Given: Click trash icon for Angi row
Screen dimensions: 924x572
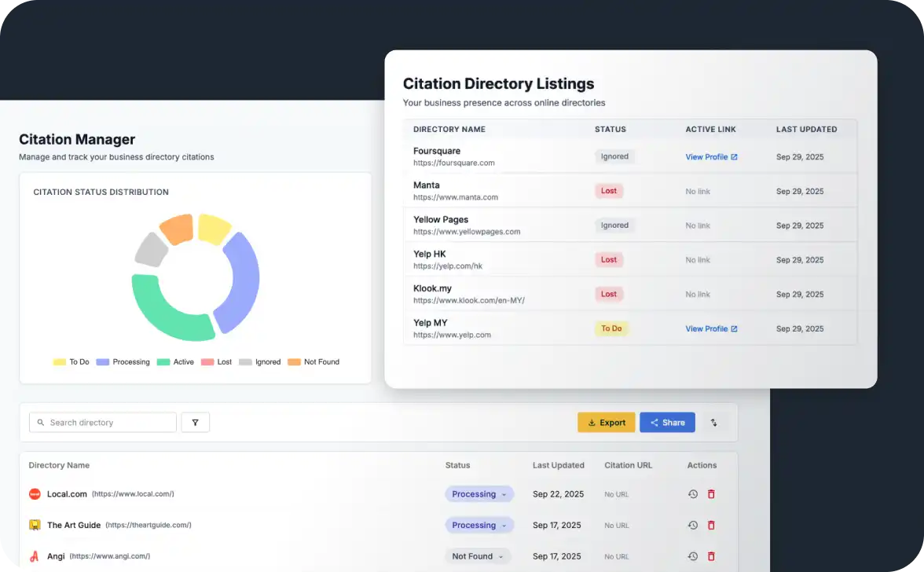Looking at the screenshot, I should coord(711,556).
